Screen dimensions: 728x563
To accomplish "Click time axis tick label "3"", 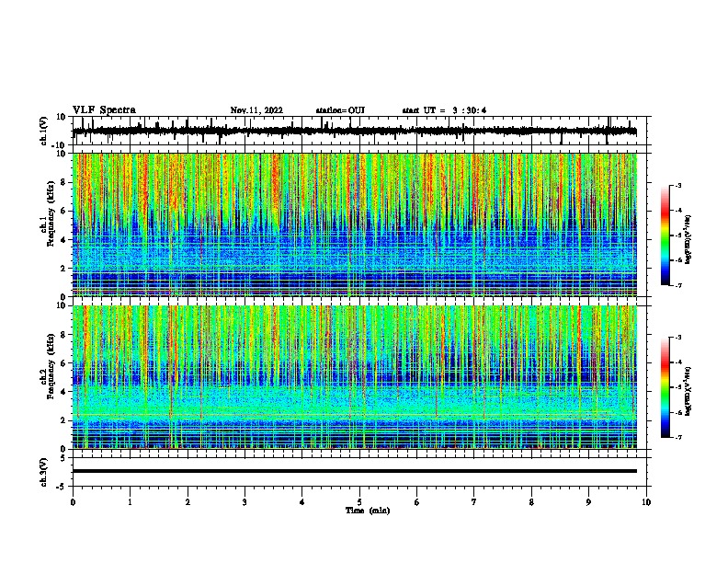I will pyautogui.click(x=245, y=502).
